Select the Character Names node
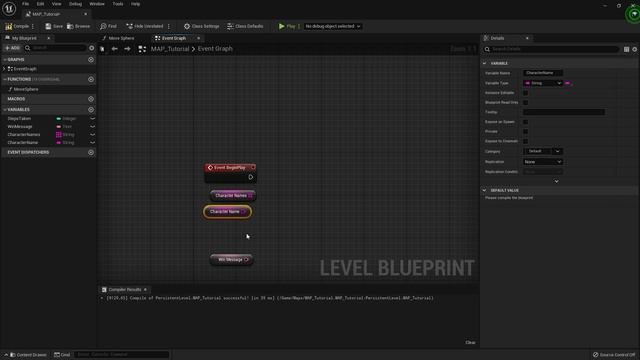This screenshot has height=360, width=640. pyautogui.click(x=233, y=196)
